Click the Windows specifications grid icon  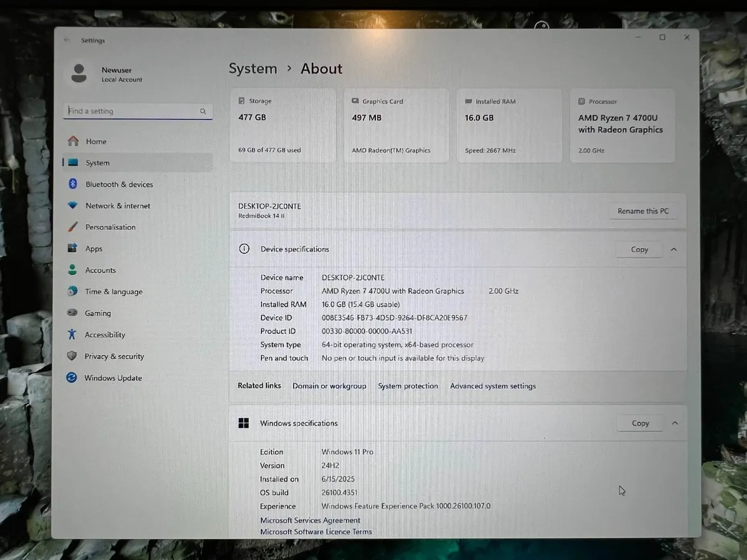[243, 422]
